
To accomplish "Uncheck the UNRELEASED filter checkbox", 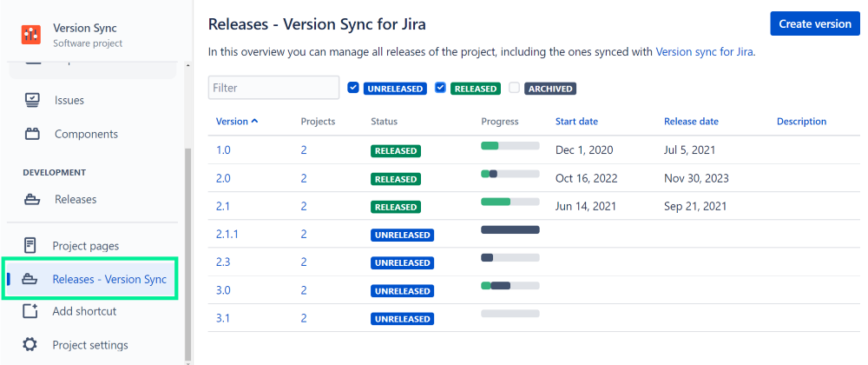I will tap(353, 88).
